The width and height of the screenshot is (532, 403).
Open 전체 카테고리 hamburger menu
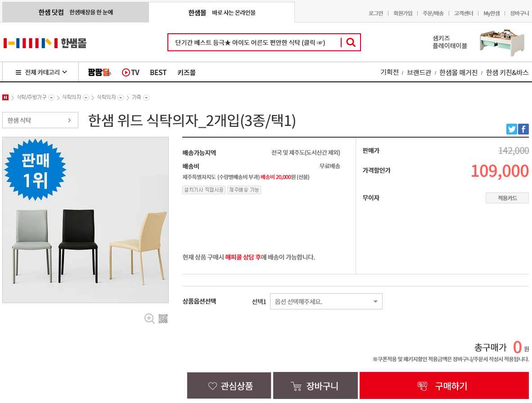pos(41,72)
